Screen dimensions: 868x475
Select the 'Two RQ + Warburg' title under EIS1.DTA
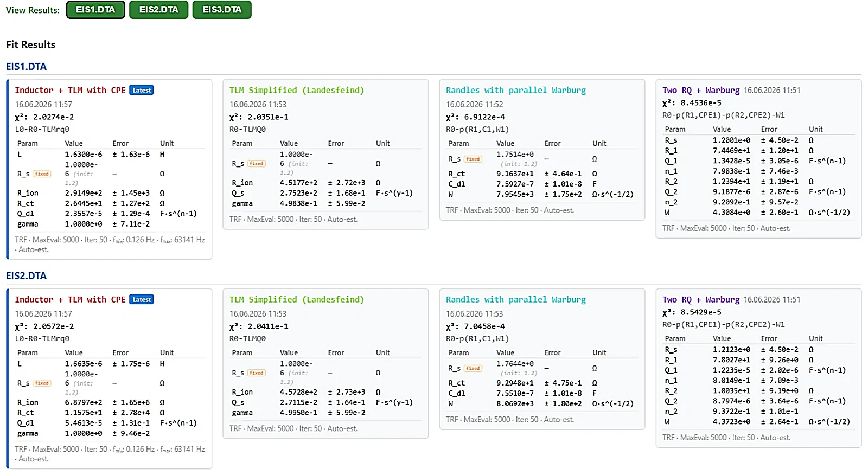tap(701, 90)
